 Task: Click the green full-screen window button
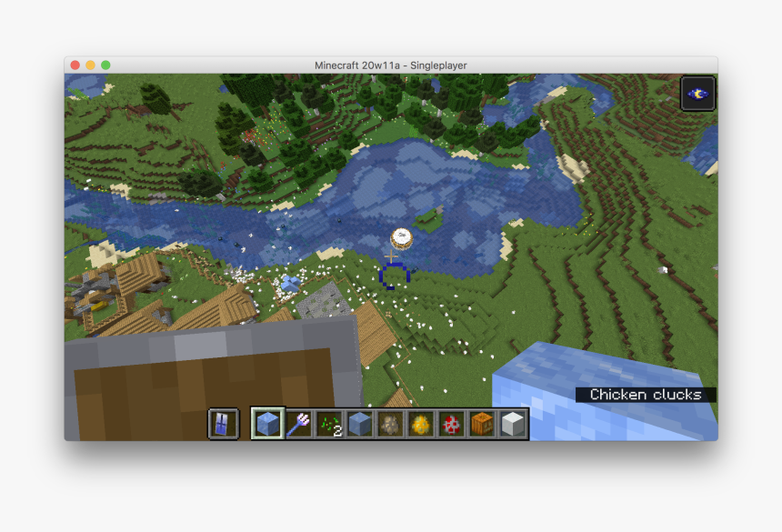point(105,65)
